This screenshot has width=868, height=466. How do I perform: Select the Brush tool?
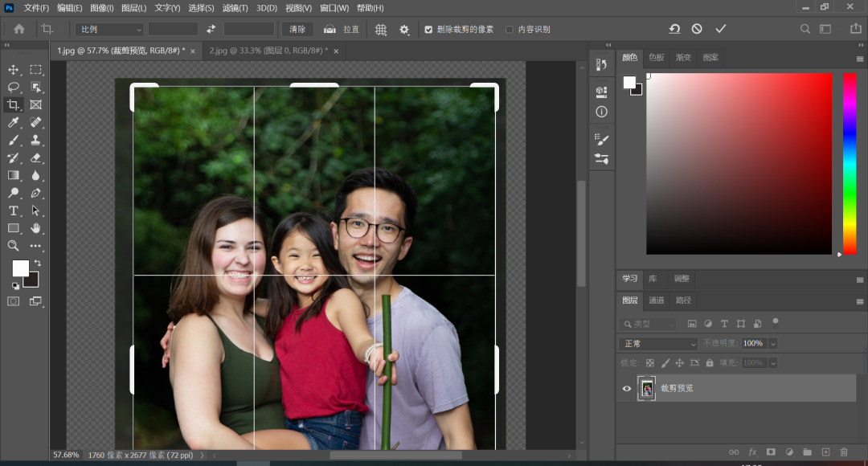click(14, 140)
